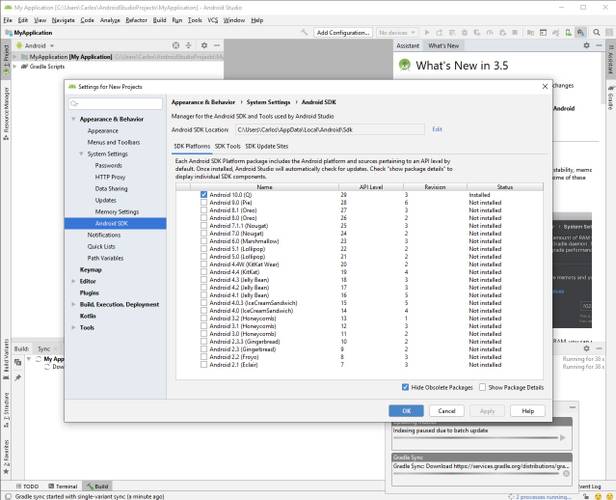Click Cancel in the Settings dialog

(x=447, y=411)
